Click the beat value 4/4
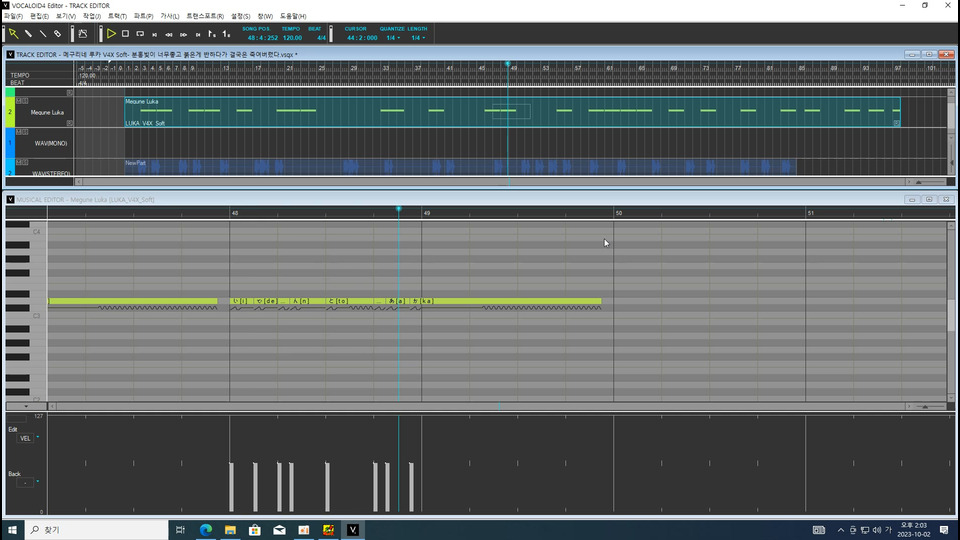Screen dimensions: 960x540 pos(321,38)
